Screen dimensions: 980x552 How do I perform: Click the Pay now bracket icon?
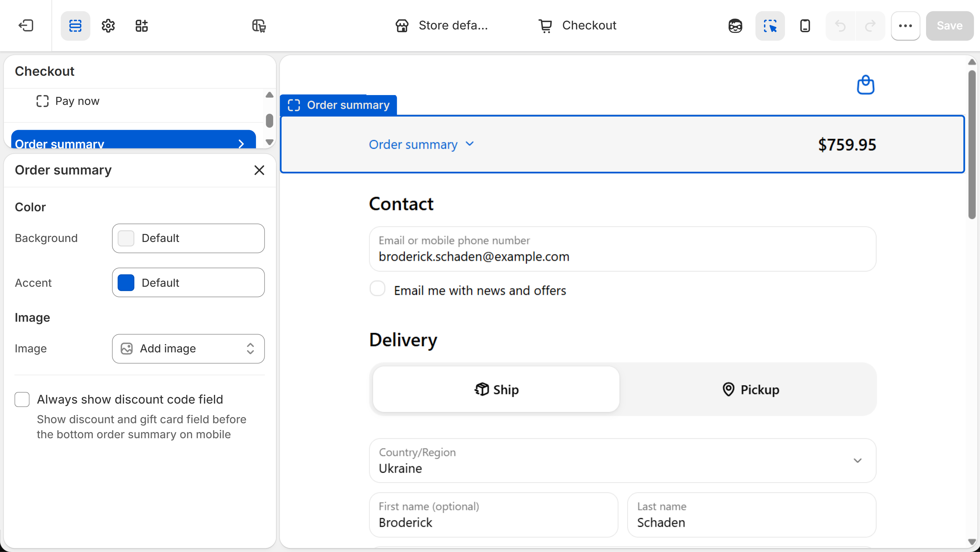pos(42,101)
